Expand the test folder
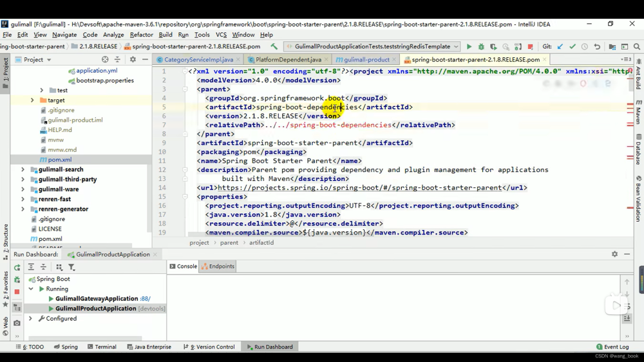644x362 pixels. [x=41, y=90]
